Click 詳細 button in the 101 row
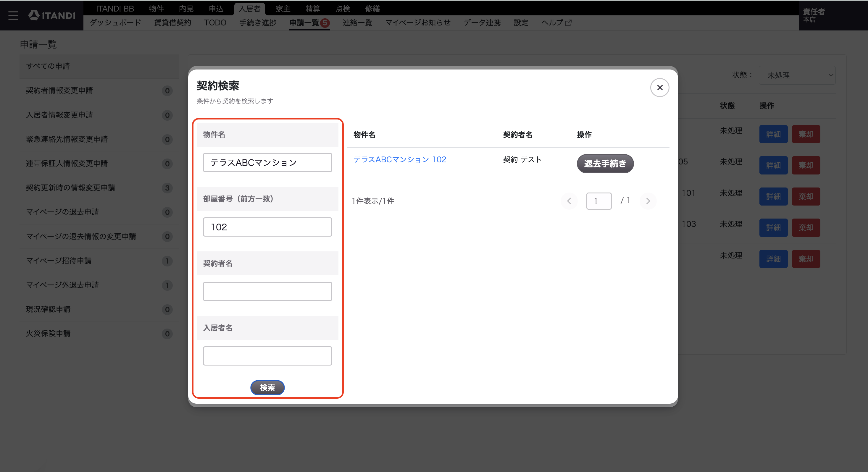This screenshot has width=868, height=472. [773, 196]
